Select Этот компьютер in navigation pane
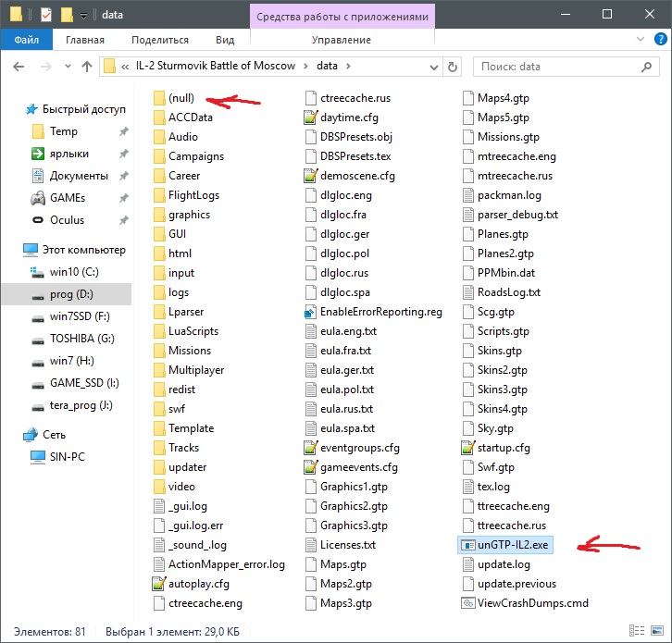Viewport: 672px width, 643px height. [x=83, y=250]
